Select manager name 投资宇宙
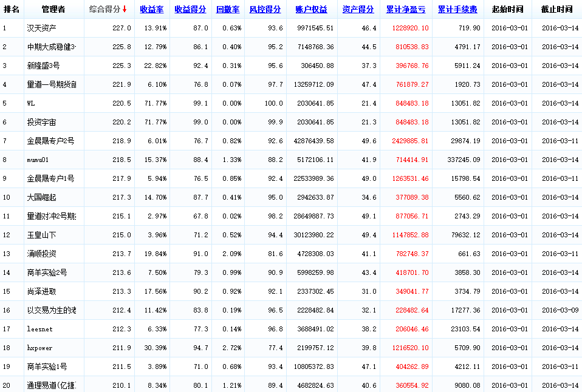Screen dimensions: 582x392 41,122
